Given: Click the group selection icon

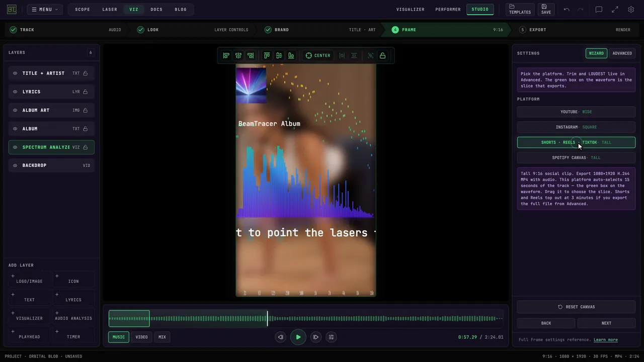Looking at the screenshot, I should [x=370, y=55].
